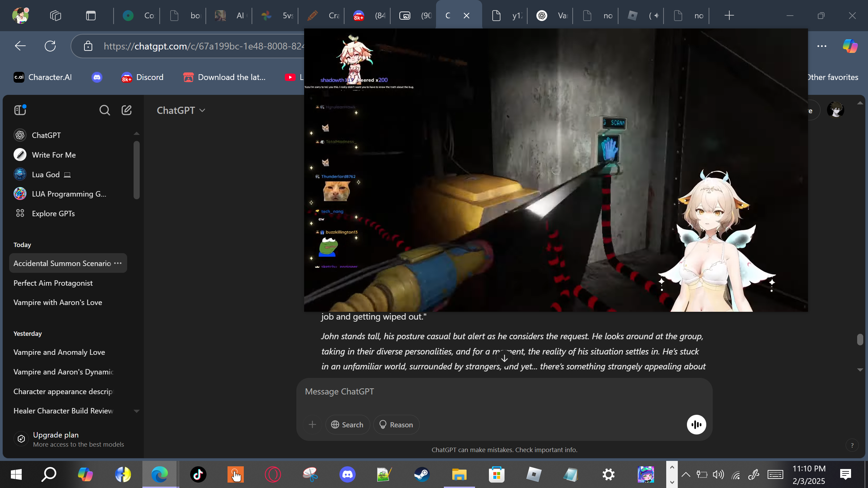The image size is (868, 488).
Task: Open Microsoft Store from the taskbar
Action: click(496, 474)
